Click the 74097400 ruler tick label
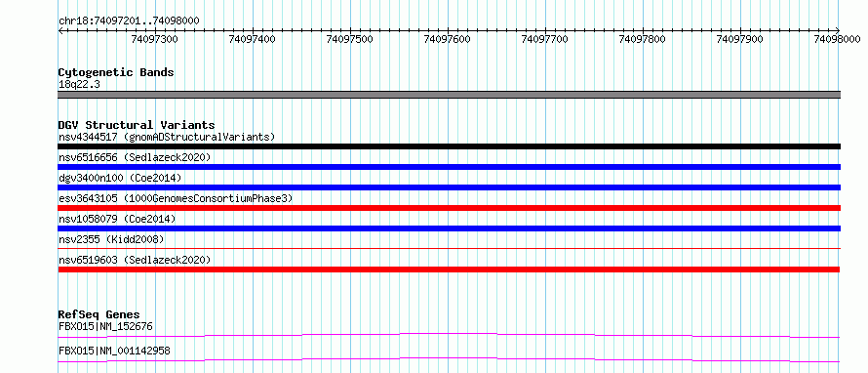The height and width of the screenshot is (373, 868). click(252, 39)
